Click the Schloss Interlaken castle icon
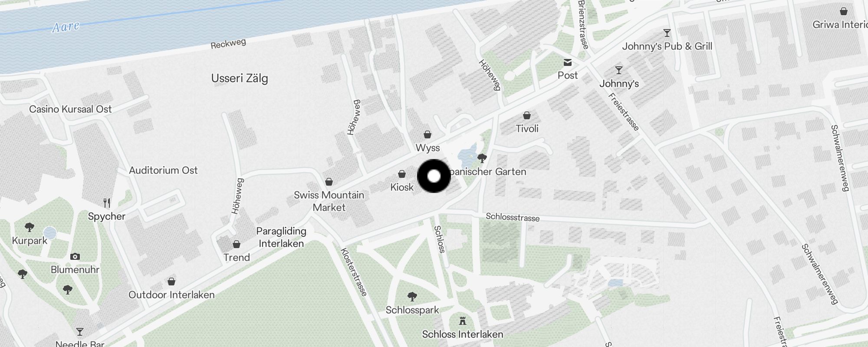The height and width of the screenshot is (347, 868). [463, 321]
